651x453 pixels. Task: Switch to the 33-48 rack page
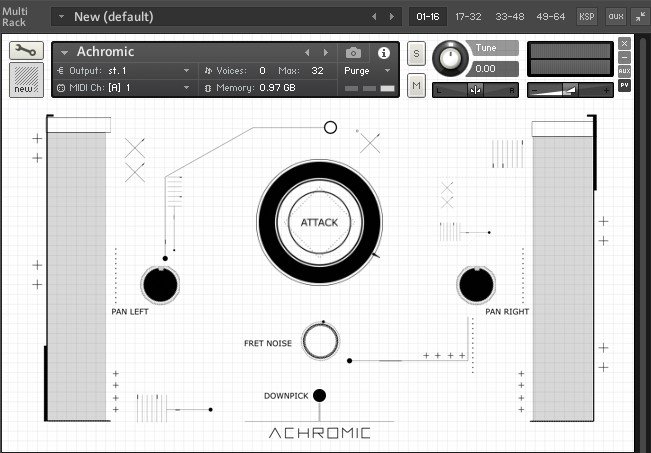click(509, 17)
